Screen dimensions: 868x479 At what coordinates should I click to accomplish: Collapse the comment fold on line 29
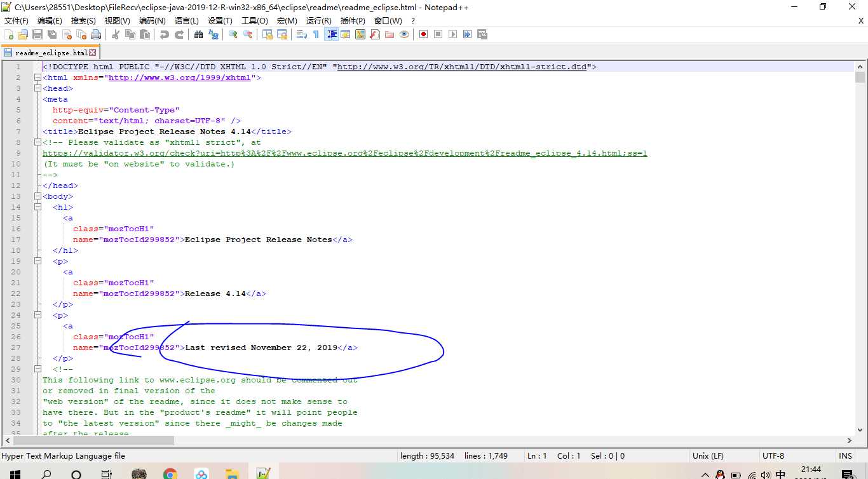[37, 369]
